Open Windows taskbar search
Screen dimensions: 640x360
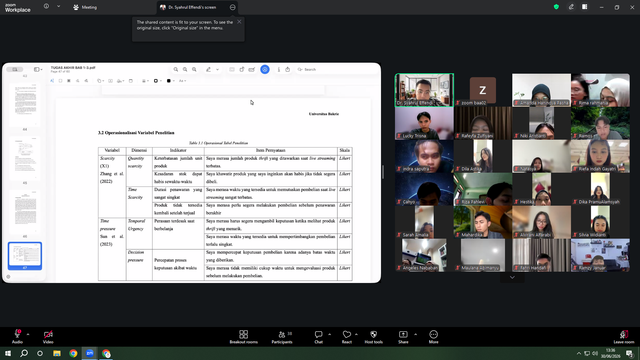[x=24, y=353]
